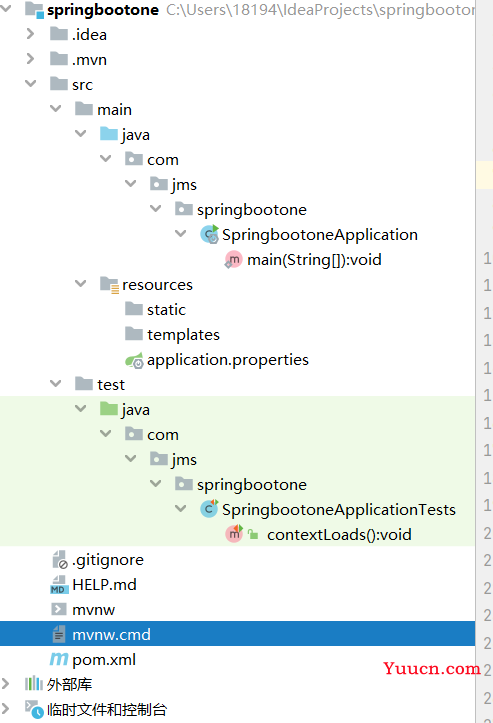
Task: Collapse the java chevron under test
Action: coord(81,408)
